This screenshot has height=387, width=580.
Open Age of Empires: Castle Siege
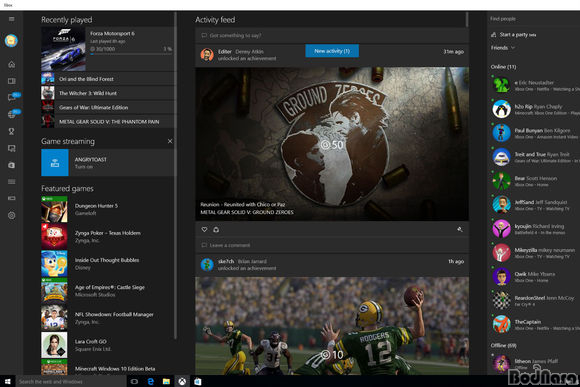pos(107,291)
